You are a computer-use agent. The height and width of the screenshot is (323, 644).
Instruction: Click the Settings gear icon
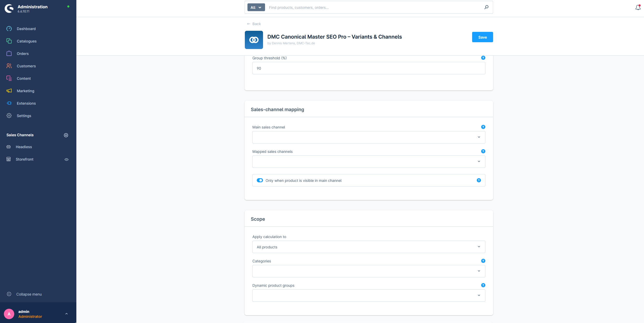[9, 116]
